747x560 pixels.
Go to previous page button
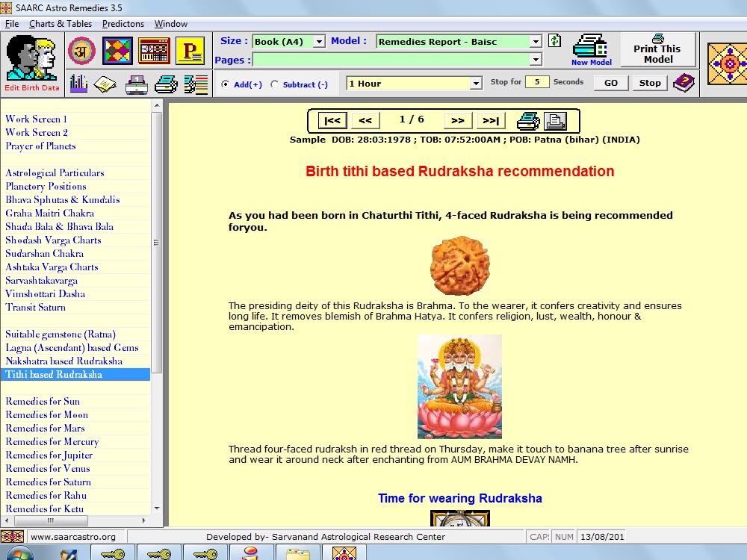(x=365, y=120)
